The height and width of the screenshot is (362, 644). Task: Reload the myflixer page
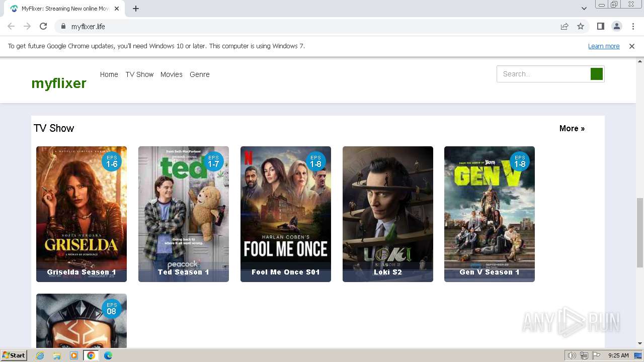[x=43, y=26]
